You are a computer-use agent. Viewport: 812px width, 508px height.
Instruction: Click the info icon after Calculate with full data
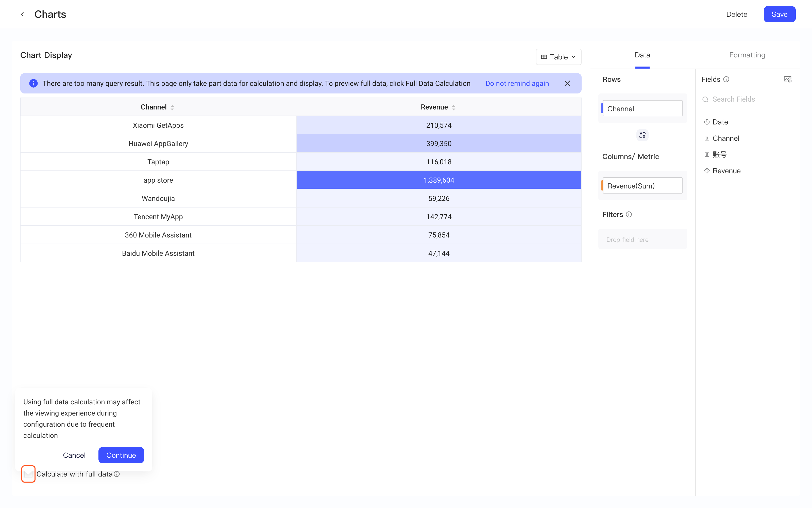point(117,474)
